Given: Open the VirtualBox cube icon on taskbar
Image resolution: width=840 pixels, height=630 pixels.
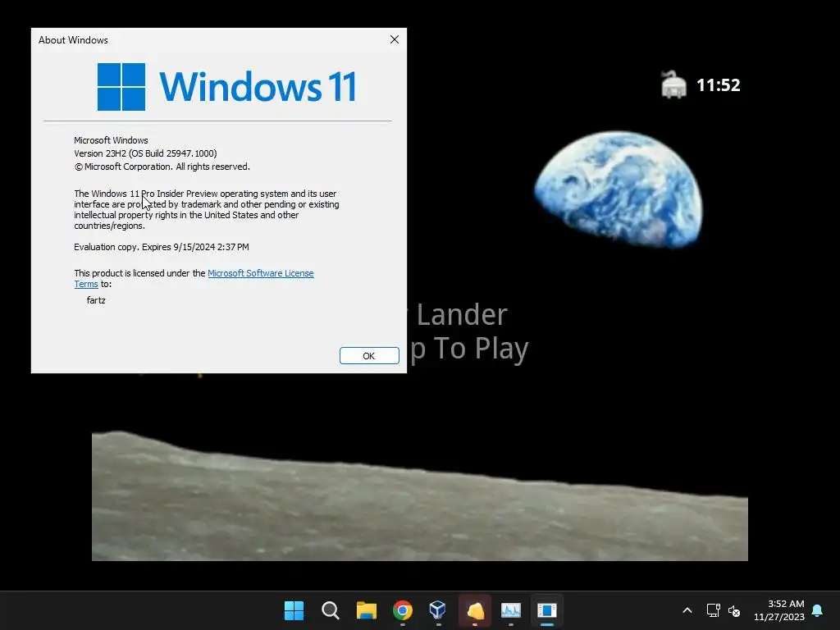Looking at the screenshot, I should 438,610.
